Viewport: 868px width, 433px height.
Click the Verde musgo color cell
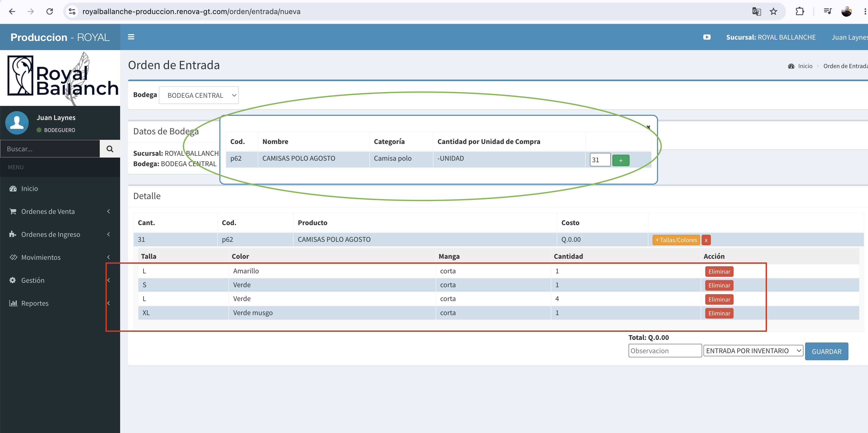click(332, 313)
